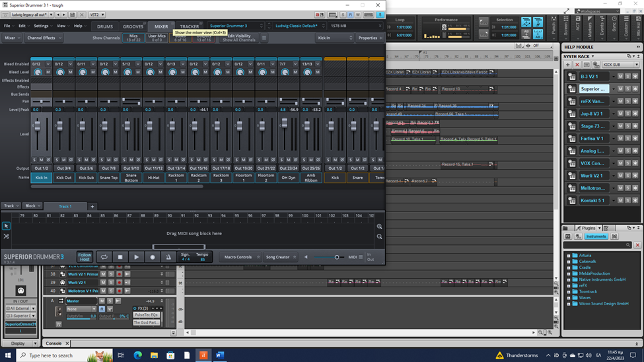Save the VST preset with floppy disk icon

72,15
